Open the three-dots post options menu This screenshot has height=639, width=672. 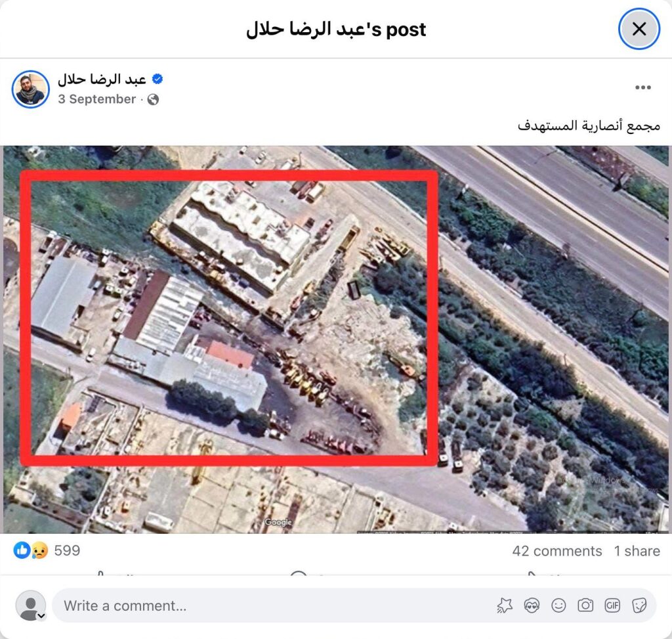pyautogui.click(x=643, y=87)
